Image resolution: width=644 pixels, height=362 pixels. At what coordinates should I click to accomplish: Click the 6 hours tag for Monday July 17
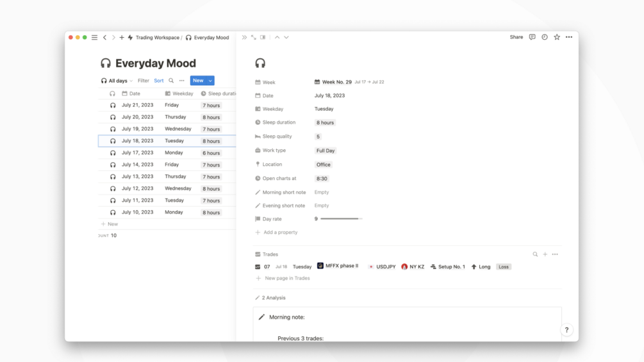point(211,153)
